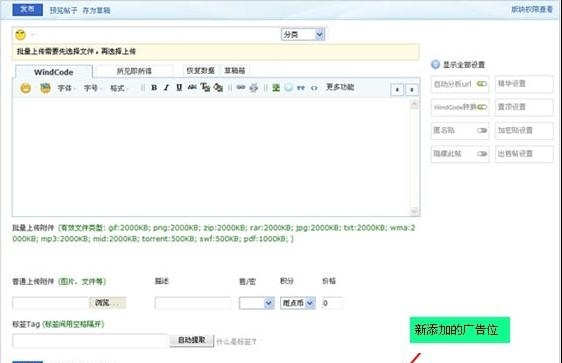
Task: Apply strikethrough with the ABC icon
Action: (192, 87)
